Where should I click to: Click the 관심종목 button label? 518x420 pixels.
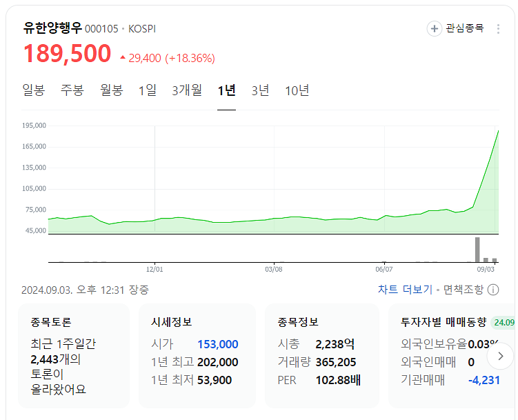tap(464, 28)
